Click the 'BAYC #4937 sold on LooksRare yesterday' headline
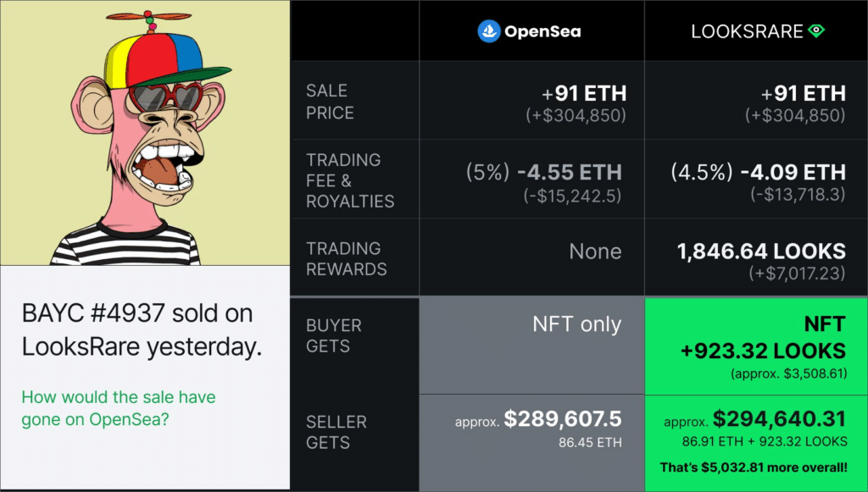Viewport: 868px width, 492px height. pos(142,330)
